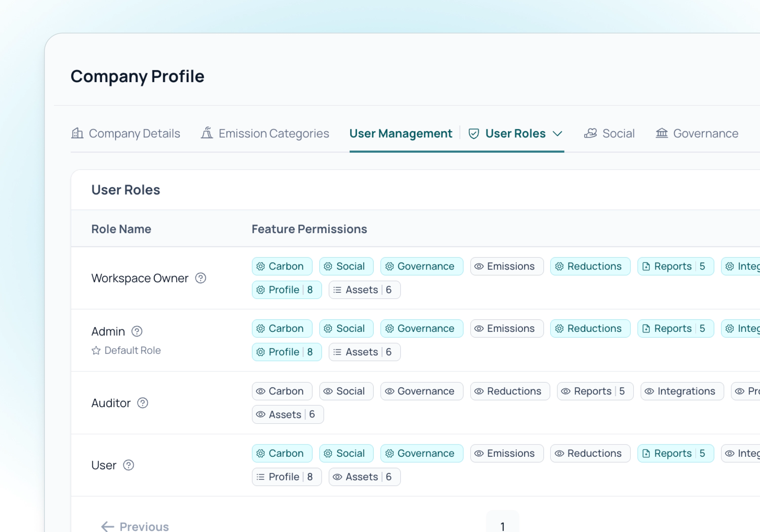The width and height of the screenshot is (760, 532).
Task: Click User's Profile 8 list chip
Action: (x=287, y=477)
